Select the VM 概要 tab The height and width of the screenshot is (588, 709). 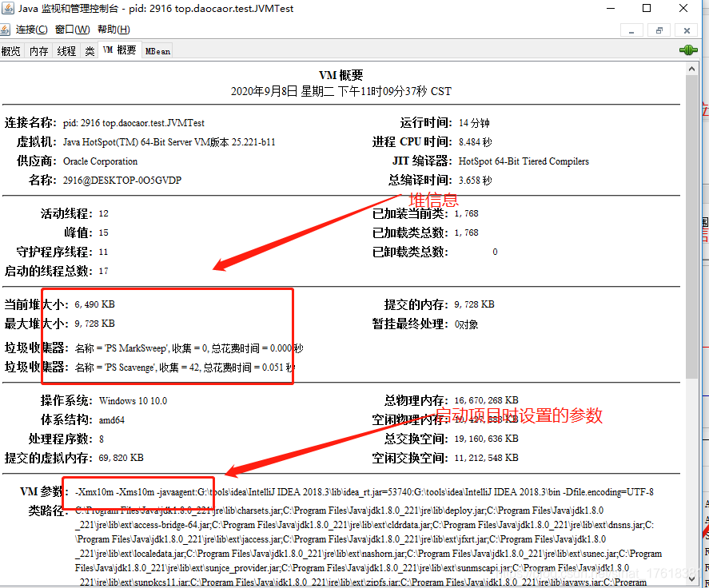(119, 50)
